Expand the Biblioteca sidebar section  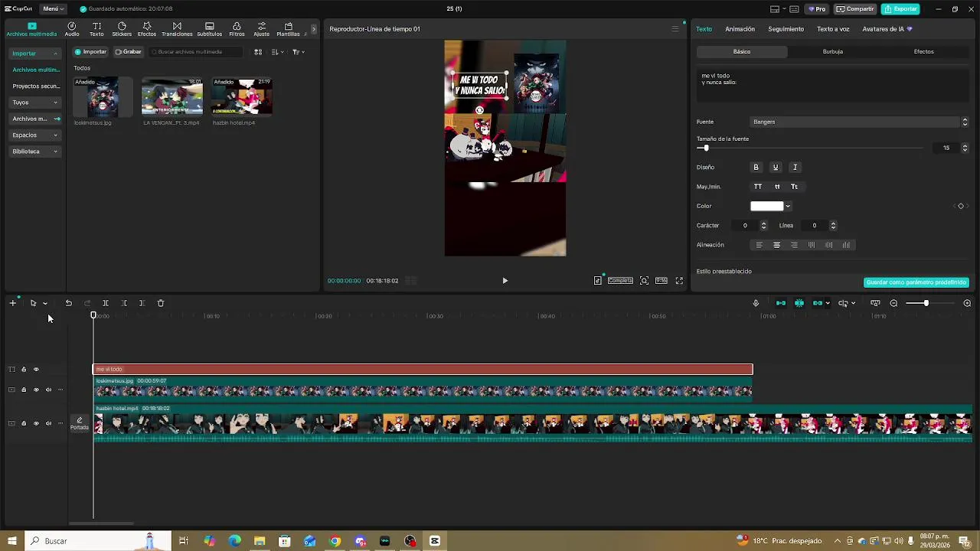[35, 152]
